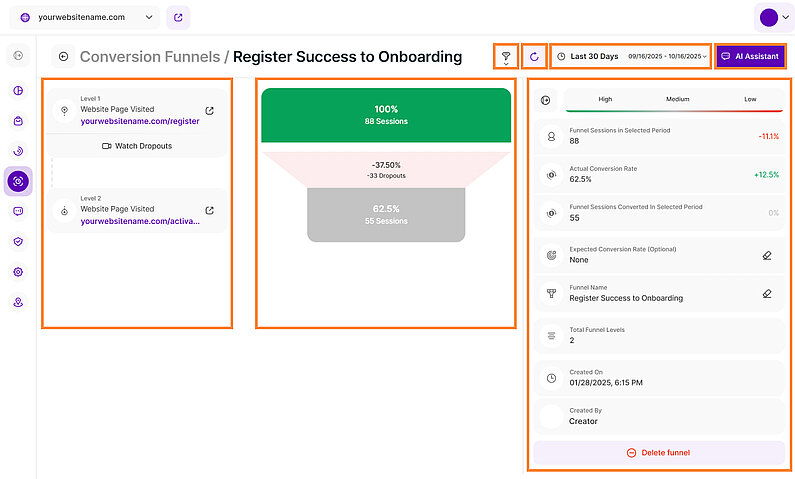Open external link icon beside website selector
The image size is (795, 479).
coord(178,17)
